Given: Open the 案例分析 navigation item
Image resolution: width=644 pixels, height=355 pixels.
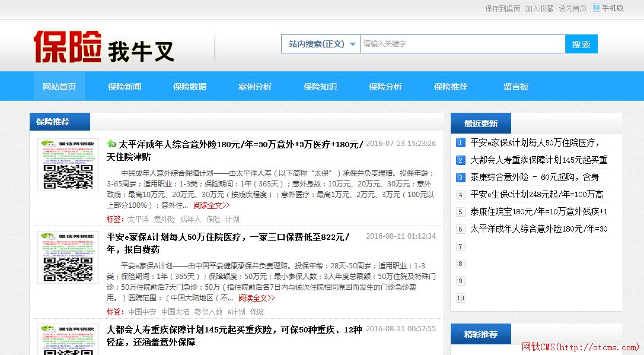Looking at the screenshot, I should [255, 87].
